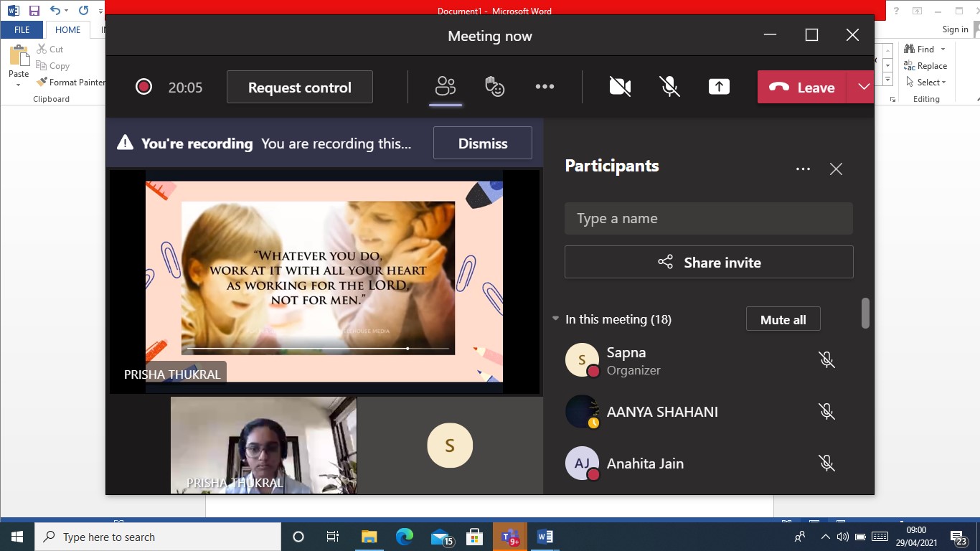Click the Type here to search box
Viewport: 980px width, 551px height.
coord(158,537)
